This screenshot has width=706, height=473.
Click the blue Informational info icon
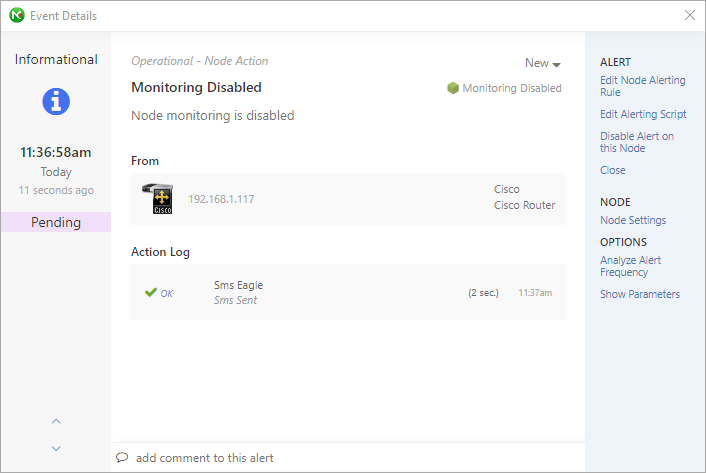(x=56, y=101)
